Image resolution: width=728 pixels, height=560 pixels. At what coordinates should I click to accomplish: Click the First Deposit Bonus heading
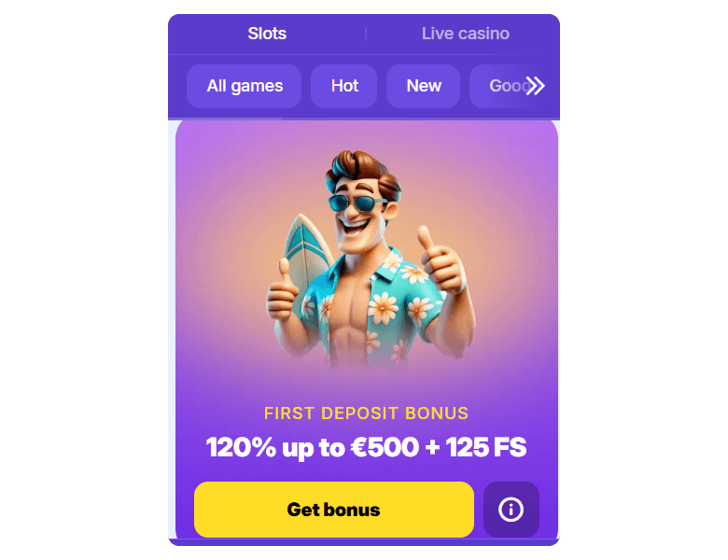point(366,413)
